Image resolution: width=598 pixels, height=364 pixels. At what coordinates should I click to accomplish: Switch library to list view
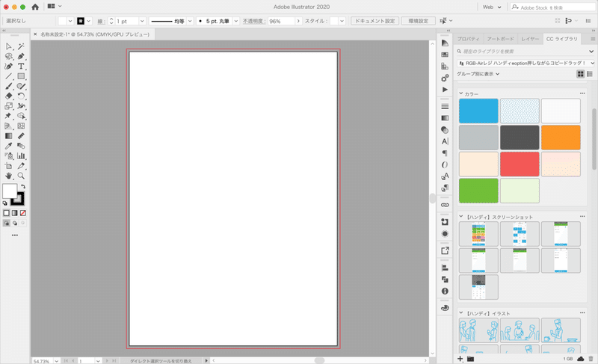pyautogui.click(x=590, y=74)
